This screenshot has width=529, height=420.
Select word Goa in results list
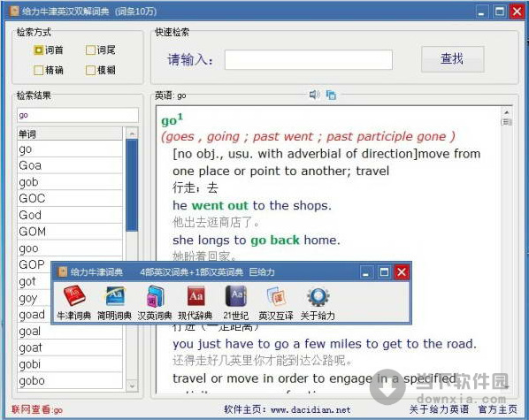pyautogui.click(x=70, y=165)
